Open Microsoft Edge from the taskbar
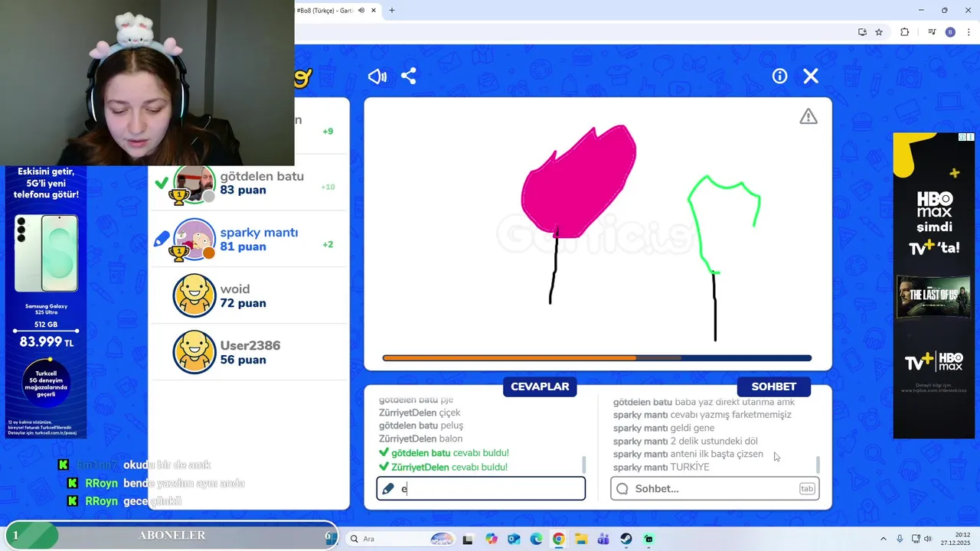 pyautogui.click(x=536, y=539)
